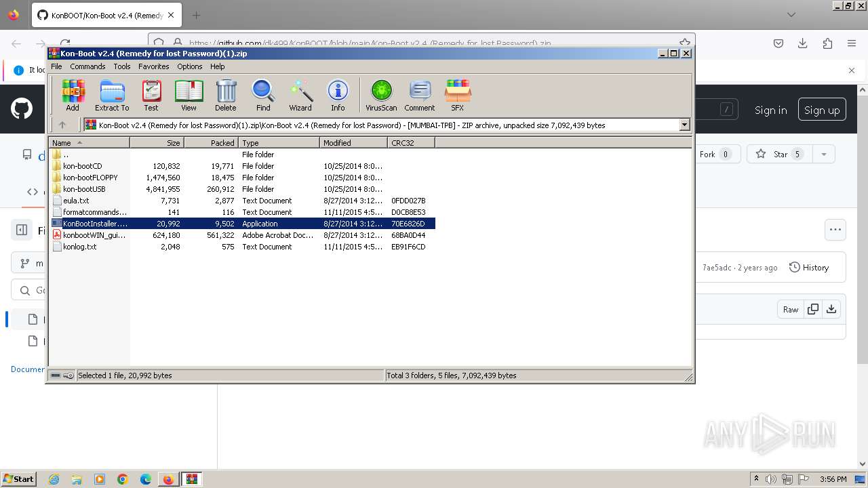Click the GitHub Sign up button
Screen dimensions: 868x488
[822, 110]
